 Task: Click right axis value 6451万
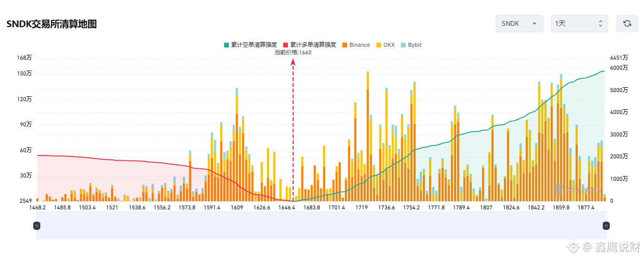point(619,58)
